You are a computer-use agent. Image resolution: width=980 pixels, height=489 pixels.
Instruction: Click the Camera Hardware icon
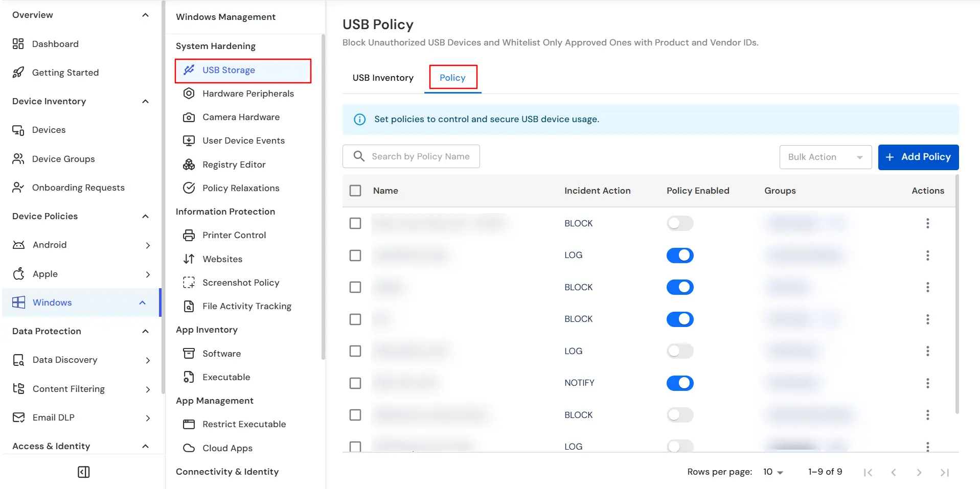[189, 117]
